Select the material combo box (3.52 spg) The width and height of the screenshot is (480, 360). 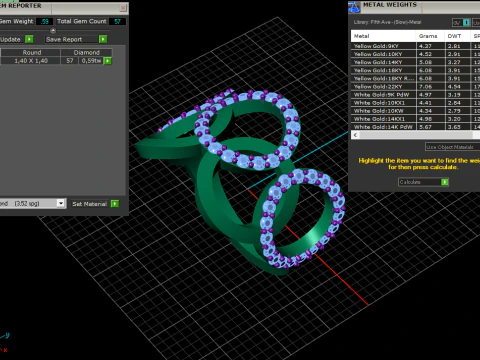pos(32,203)
